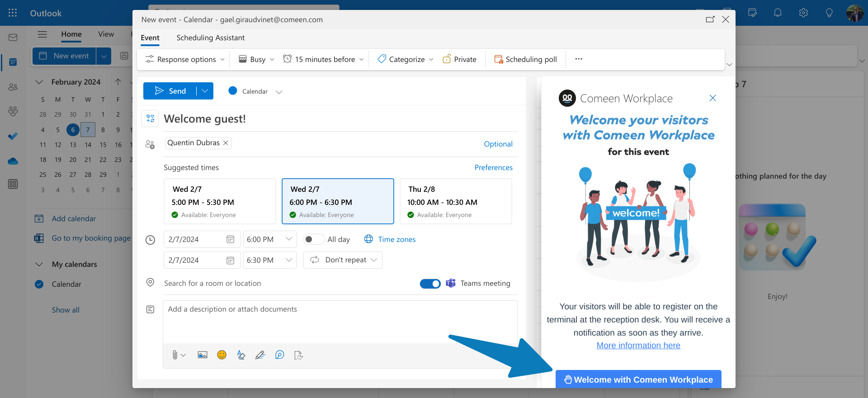Go to previous month in mini calendar

(x=118, y=82)
